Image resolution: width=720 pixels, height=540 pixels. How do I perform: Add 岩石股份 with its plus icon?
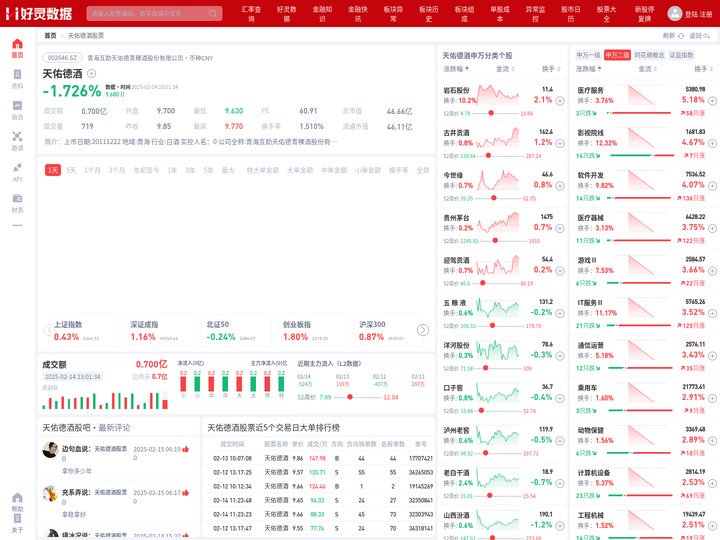click(560, 101)
